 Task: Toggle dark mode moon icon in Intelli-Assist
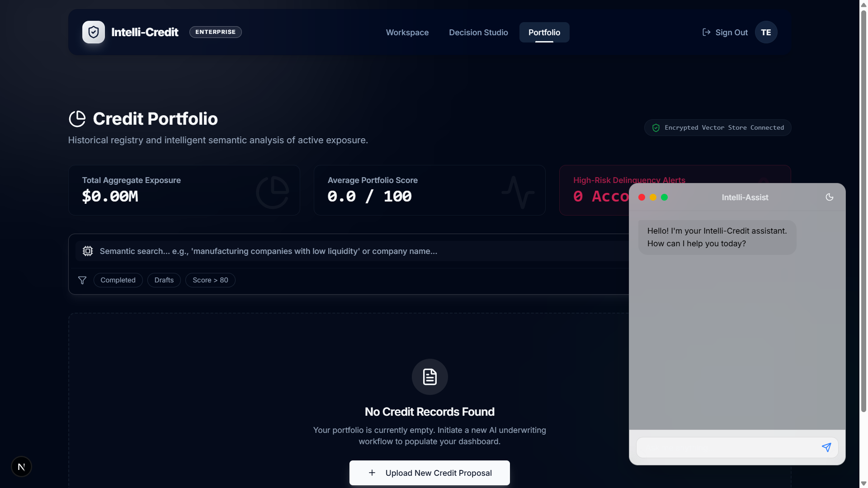[829, 197]
